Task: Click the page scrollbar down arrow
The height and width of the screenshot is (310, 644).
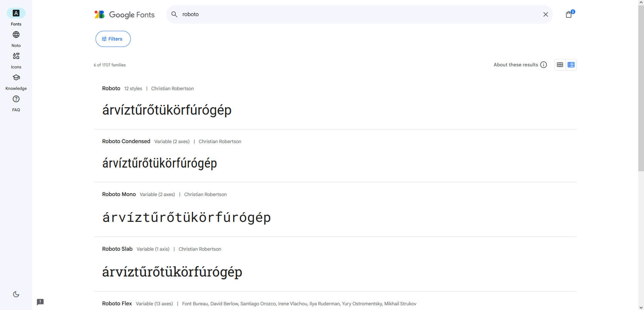Action: (x=641, y=307)
